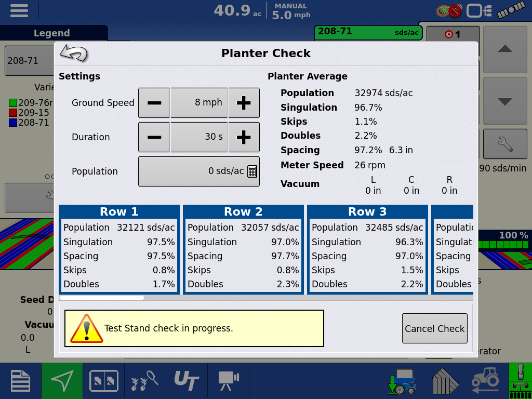Open Population calculator entry field

click(199, 171)
